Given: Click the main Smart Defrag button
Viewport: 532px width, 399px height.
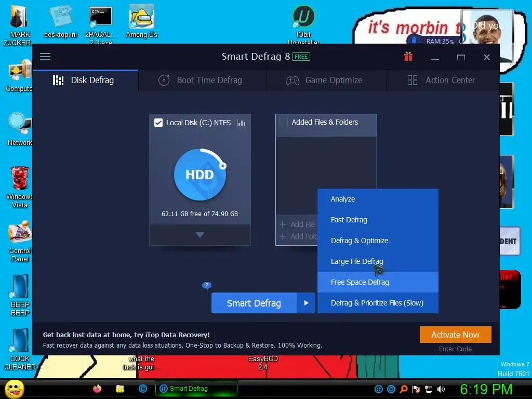Looking at the screenshot, I should pyautogui.click(x=254, y=303).
